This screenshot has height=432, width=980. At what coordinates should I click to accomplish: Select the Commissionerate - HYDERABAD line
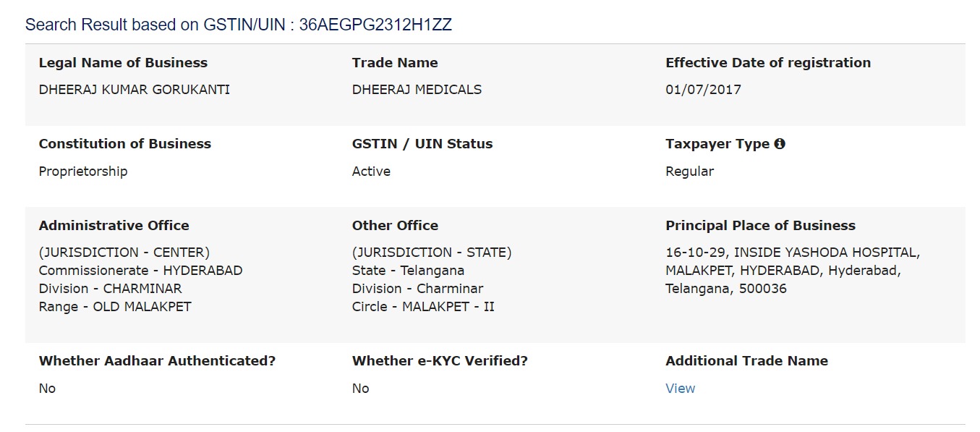click(x=141, y=271)
